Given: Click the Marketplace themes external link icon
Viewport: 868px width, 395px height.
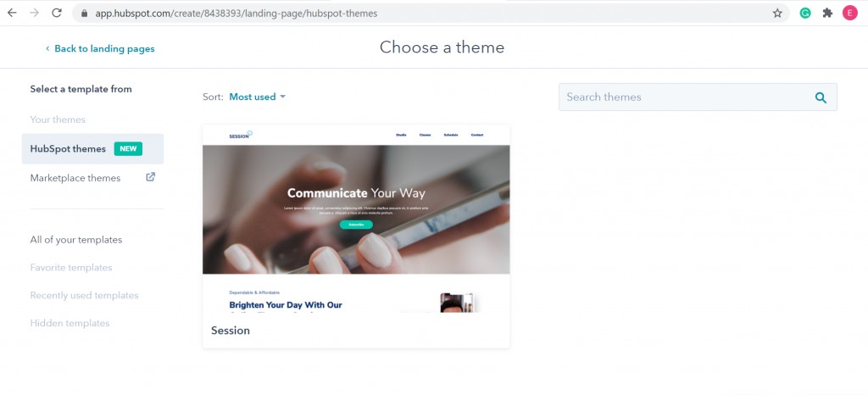Looking at the screenshot, I should pyautogui.click(x=150, y=177).
